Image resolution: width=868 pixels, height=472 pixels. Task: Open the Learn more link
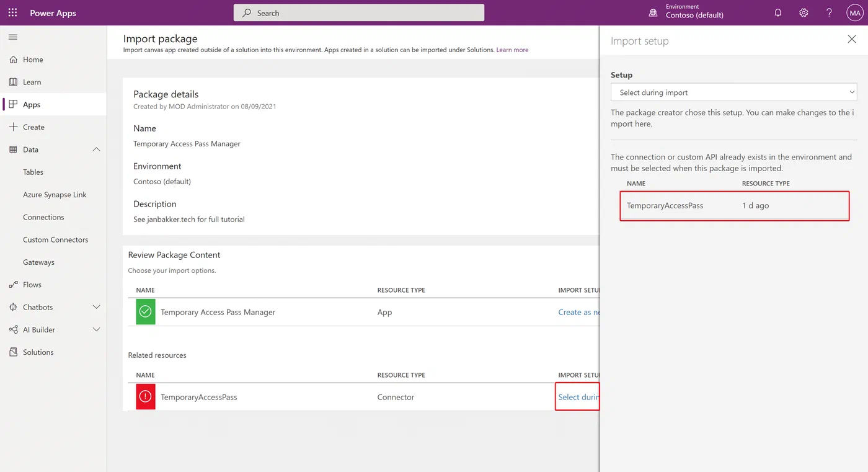[512, 50]
